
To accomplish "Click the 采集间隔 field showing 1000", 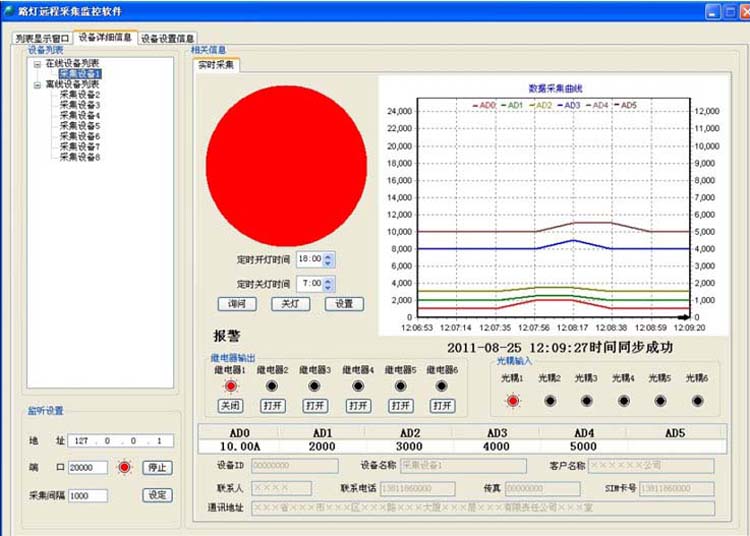I will click(x=88, y=496).
